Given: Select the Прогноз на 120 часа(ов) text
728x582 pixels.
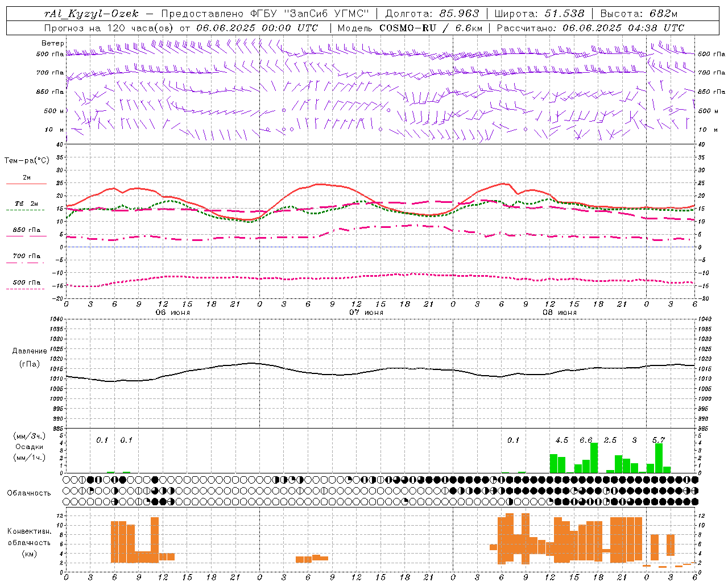Looking at the screenshot, I should [x=110, y=28].
